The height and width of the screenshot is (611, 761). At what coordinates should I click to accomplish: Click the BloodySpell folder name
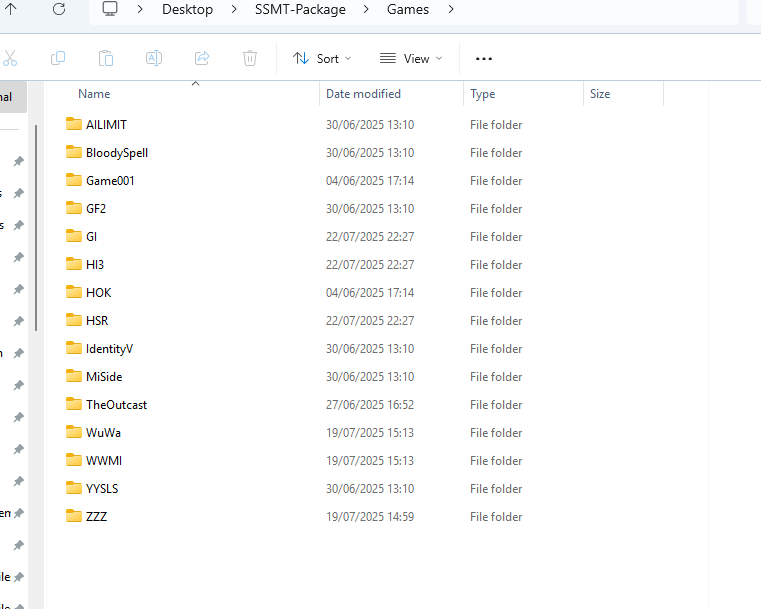117,153
